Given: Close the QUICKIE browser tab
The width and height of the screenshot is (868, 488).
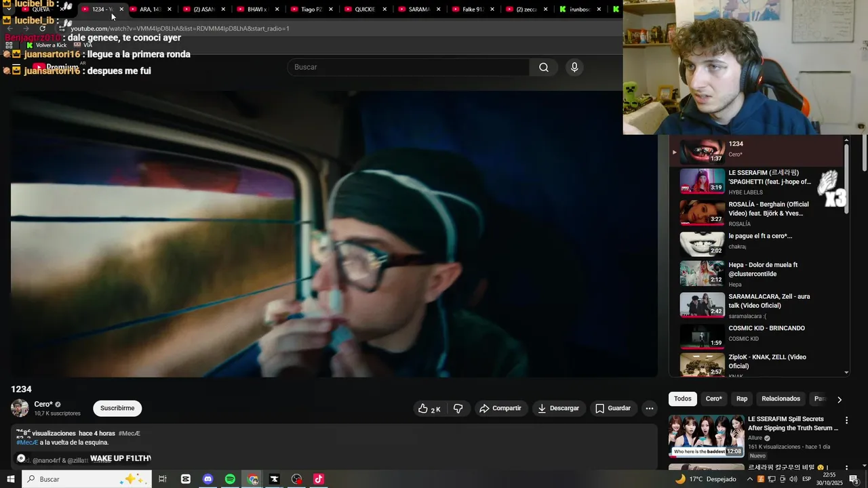Looking at the screenshot, I should (384, 9).
